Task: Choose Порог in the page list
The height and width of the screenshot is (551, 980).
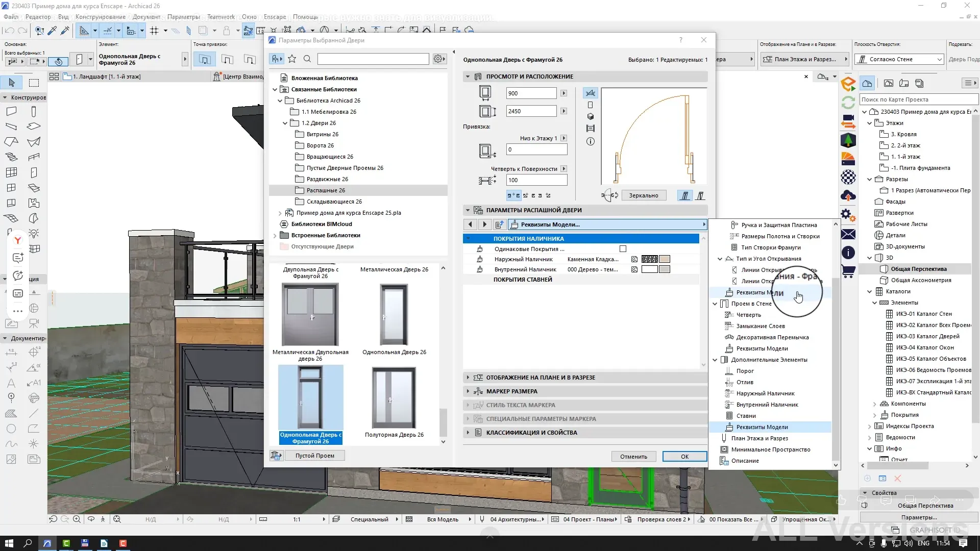Action: (745, 371)
